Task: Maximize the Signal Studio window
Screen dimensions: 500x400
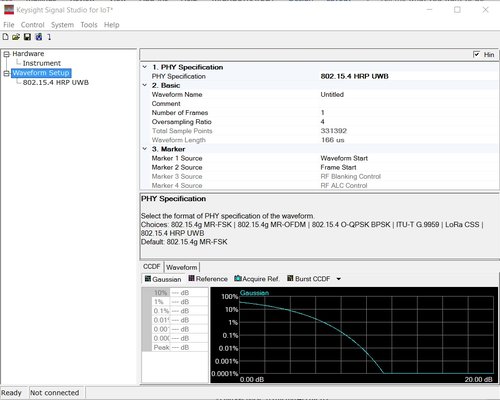Action: [457, 10]
